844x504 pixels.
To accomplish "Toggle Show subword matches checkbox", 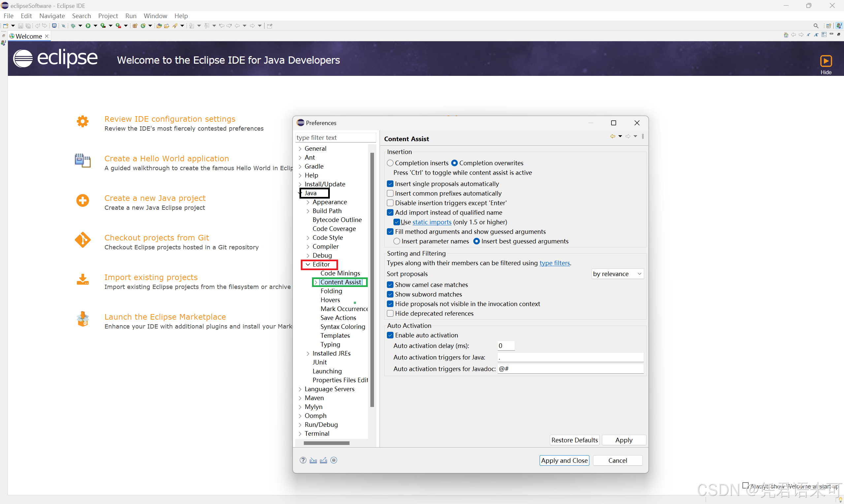I will [x=390, y=294].
